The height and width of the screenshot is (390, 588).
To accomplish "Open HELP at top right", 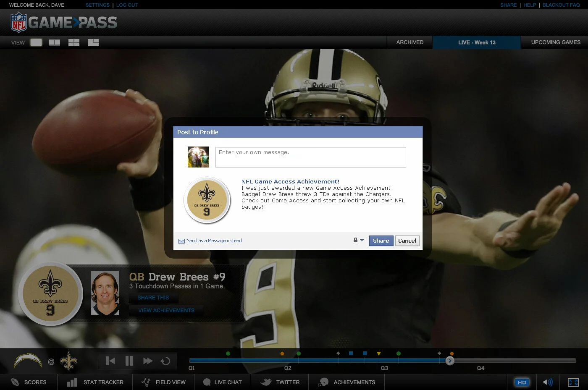I will (x=530, y=5).
